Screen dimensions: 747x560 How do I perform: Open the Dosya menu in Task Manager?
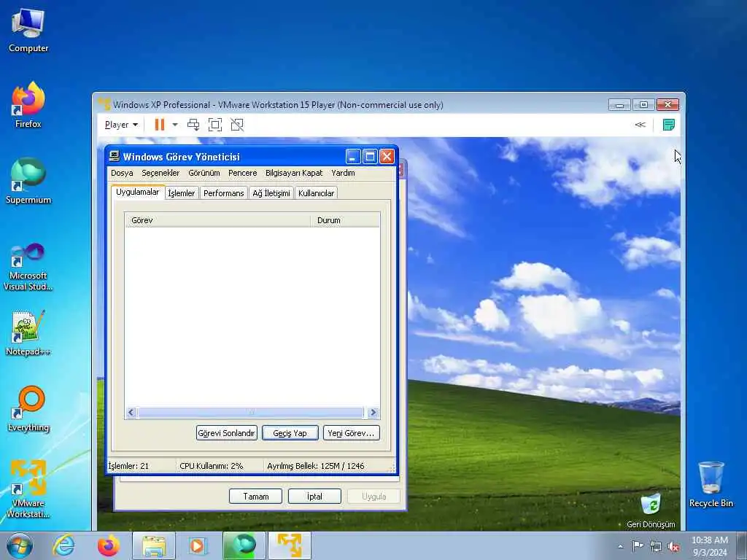[x=122, y=173]
